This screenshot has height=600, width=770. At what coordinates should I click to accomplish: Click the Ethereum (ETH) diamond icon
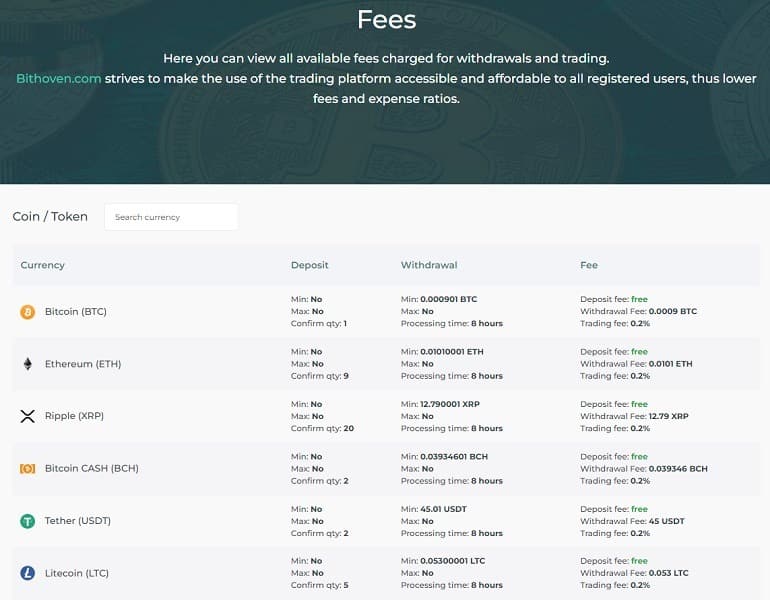click(28, 364)
